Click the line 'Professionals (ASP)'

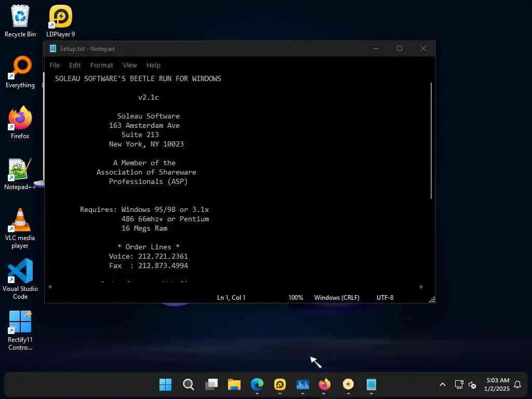point(148,181)
